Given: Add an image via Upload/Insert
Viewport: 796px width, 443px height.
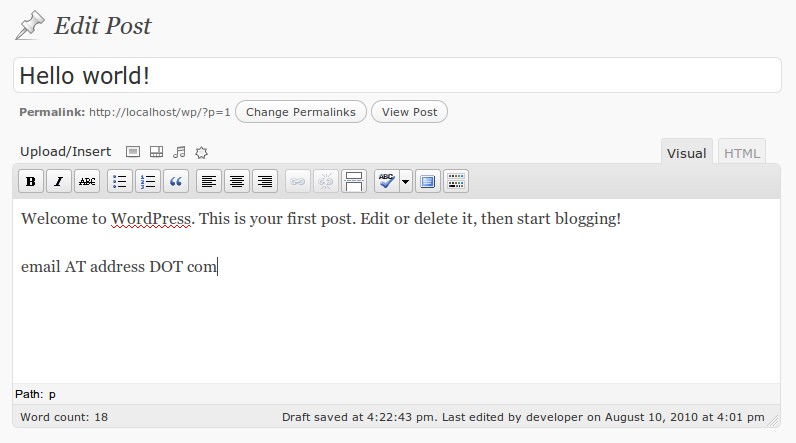Looking at the screenshot, I should [133, 152].
